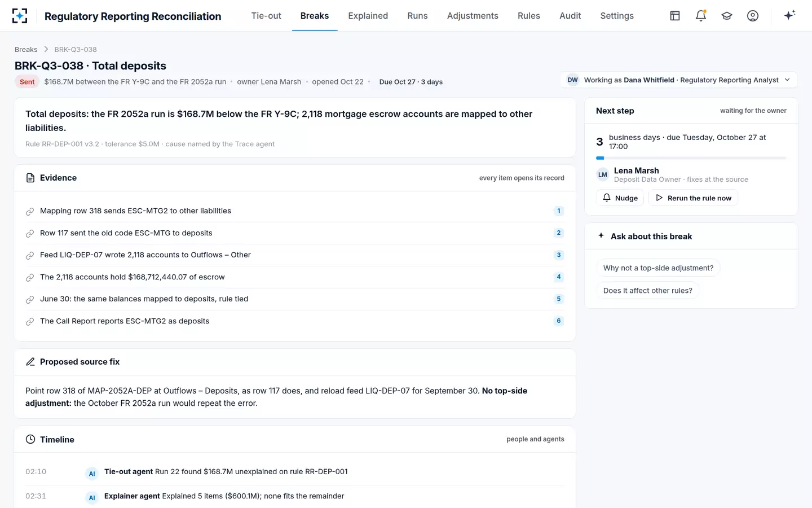Click link icon beside Call Report evidence
Screen dimensions: 812x508
(x=30, y=321)
